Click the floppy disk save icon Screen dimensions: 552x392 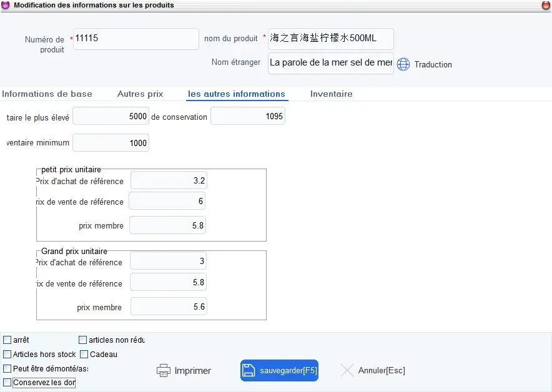click(249, 370)
